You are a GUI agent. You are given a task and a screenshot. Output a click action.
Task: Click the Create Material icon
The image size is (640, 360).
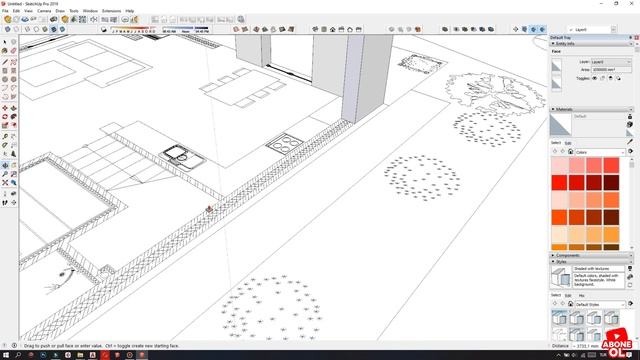pos(630,124)
